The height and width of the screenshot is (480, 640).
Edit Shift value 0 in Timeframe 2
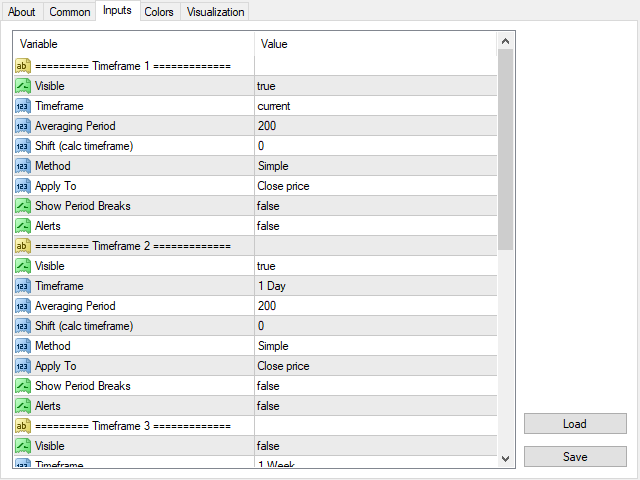[376, 326]
